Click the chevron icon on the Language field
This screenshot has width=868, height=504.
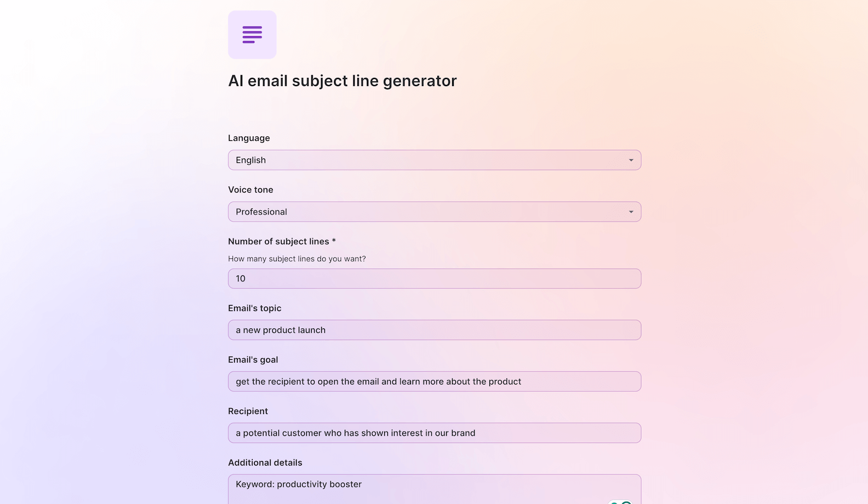(631, 160)
